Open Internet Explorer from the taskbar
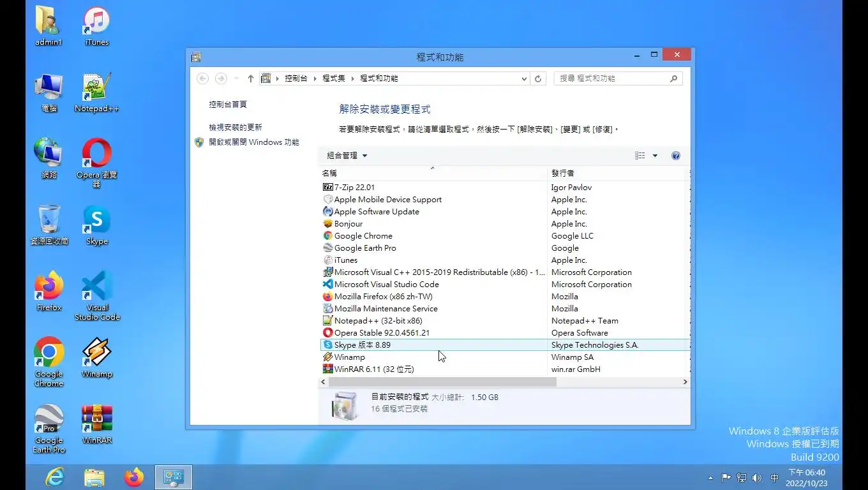 click(x=55, y=477)
